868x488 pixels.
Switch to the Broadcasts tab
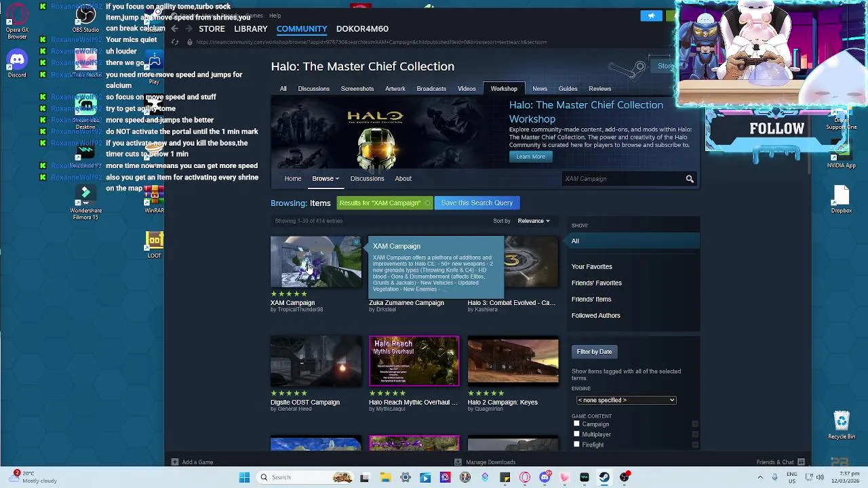click(x=431, y=89)
